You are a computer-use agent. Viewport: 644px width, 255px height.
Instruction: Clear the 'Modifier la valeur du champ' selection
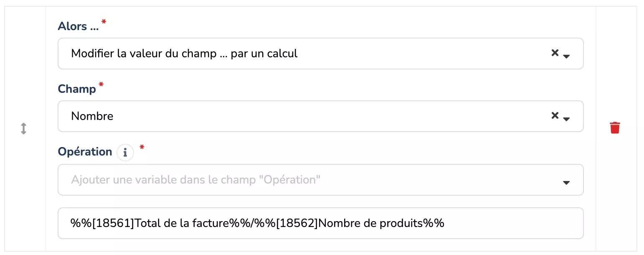tap(555, 53)
